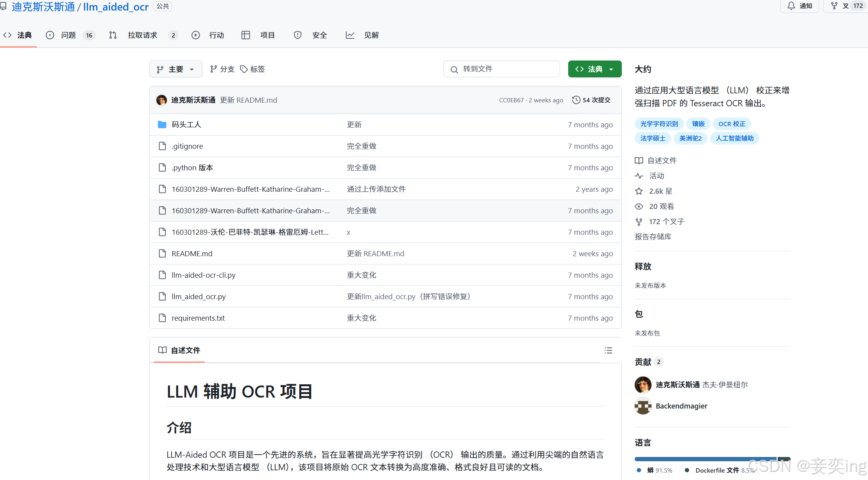
Task: Click the 转到文件 file search field
Action: [501, 69]
